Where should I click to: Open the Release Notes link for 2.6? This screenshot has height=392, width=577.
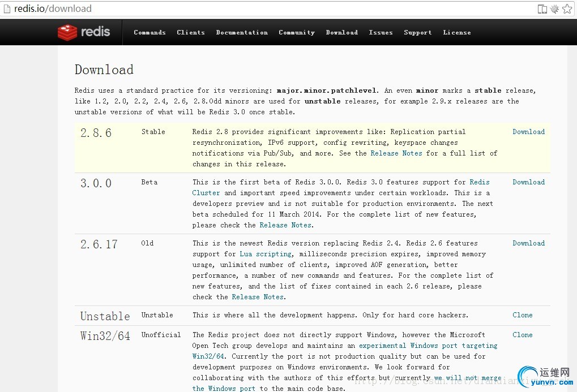258,297
